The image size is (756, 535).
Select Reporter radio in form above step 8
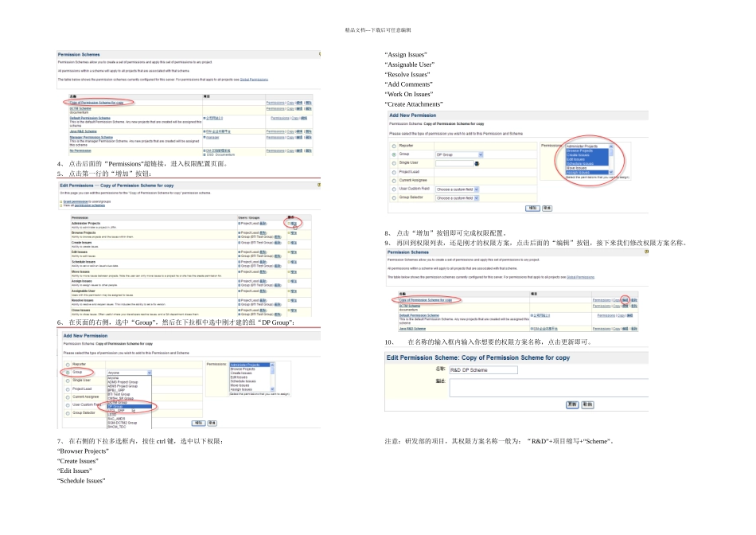tap(394, 146)
